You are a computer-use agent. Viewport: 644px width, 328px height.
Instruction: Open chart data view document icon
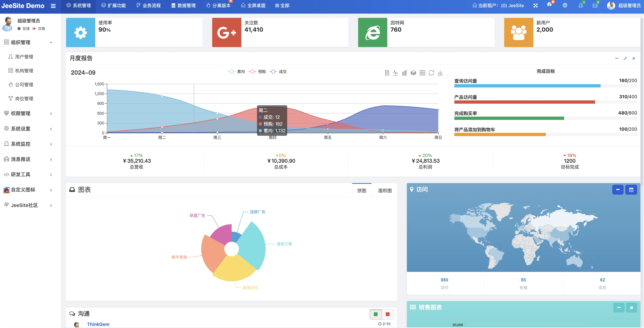(387, 73)
